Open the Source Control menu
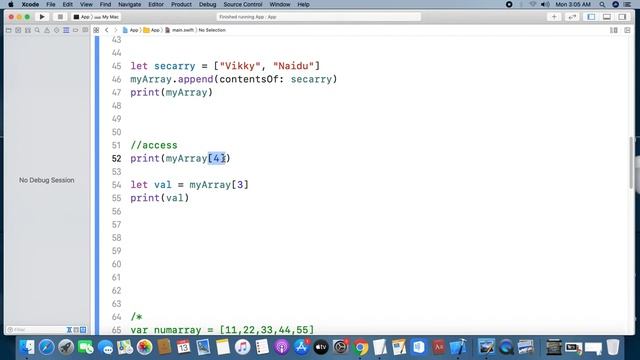 coord(243,4)
